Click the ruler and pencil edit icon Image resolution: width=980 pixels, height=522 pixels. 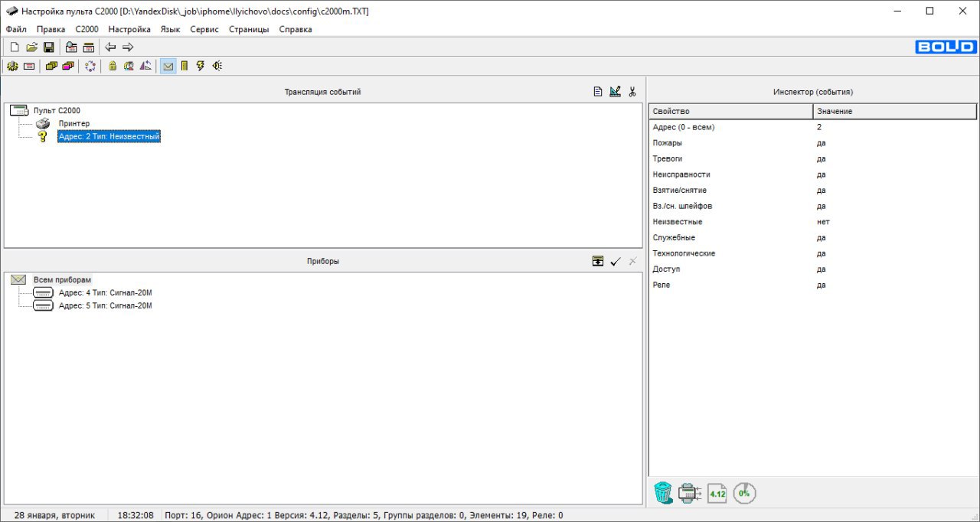pos(615,92)
